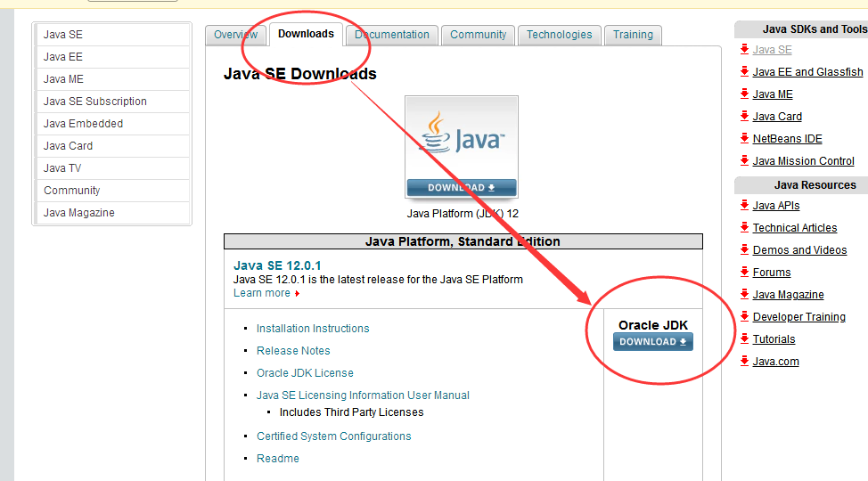Click the 'Includes Third Party Licenses' text
Screen dimensions: 868x481
click(351, 412)
